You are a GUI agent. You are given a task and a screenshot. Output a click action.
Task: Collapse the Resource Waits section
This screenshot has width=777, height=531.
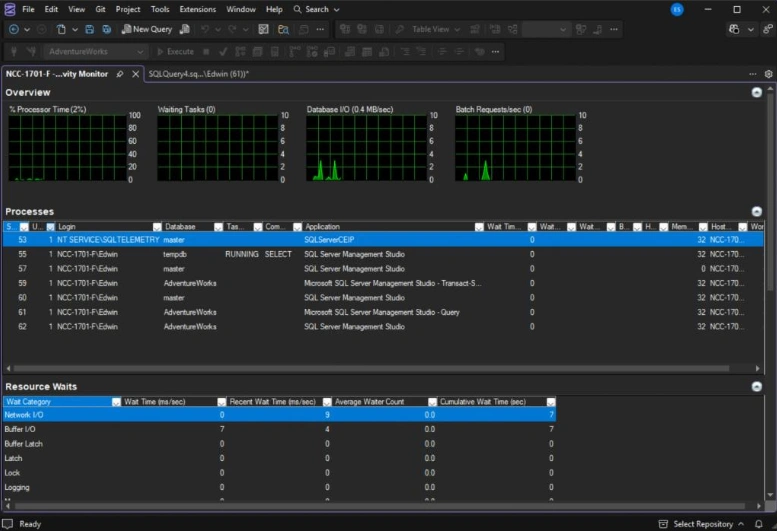click(x=756, y=386)
